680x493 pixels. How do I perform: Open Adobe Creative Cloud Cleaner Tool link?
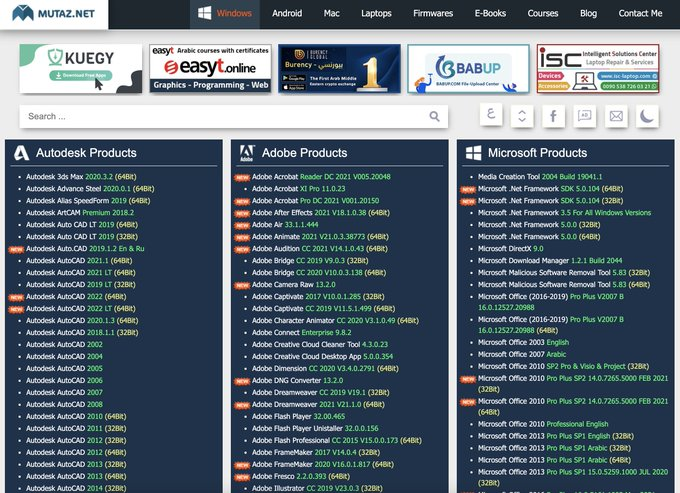tap(320, 345)
